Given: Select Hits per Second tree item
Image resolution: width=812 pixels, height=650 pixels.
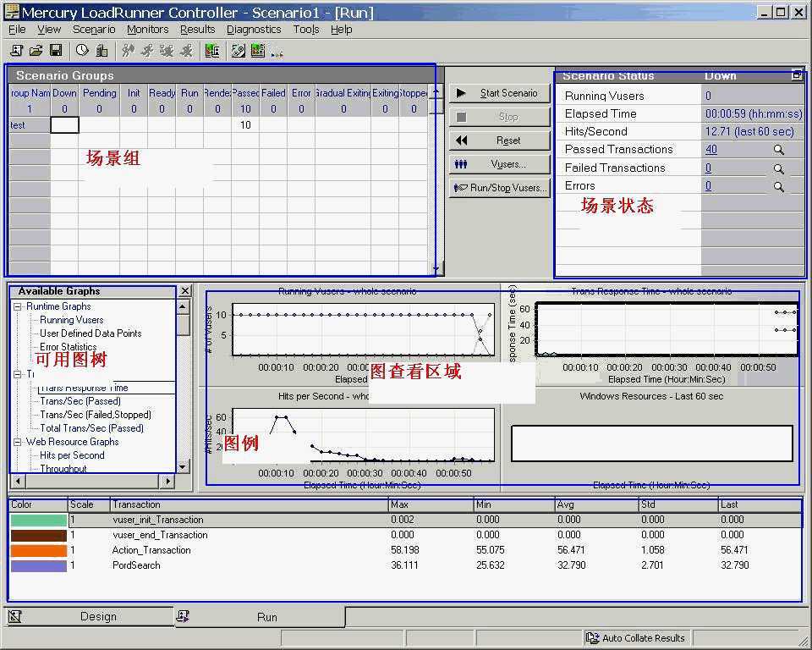Looking at the screenshot, I should [72, 455].
